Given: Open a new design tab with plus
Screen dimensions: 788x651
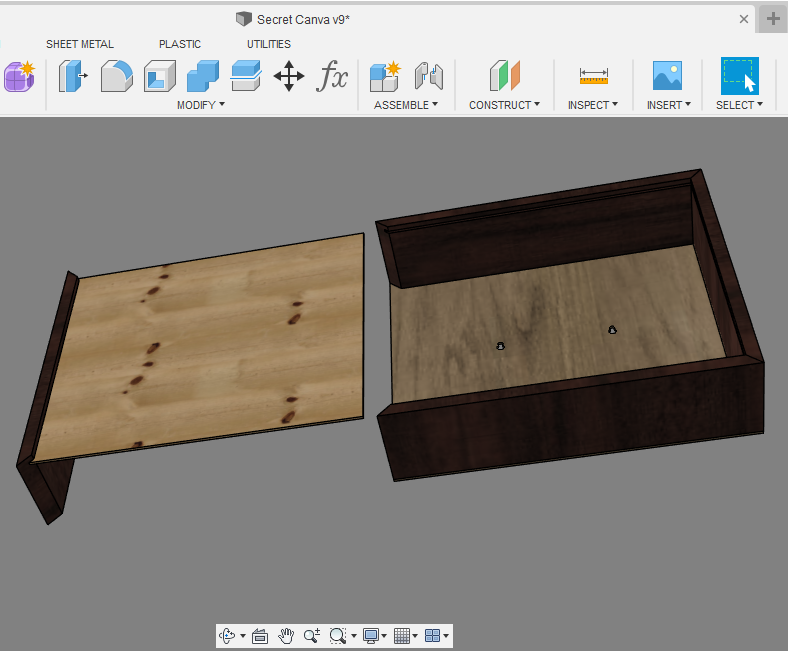Looking at the screenshot, I should click(x=773, y=19).
